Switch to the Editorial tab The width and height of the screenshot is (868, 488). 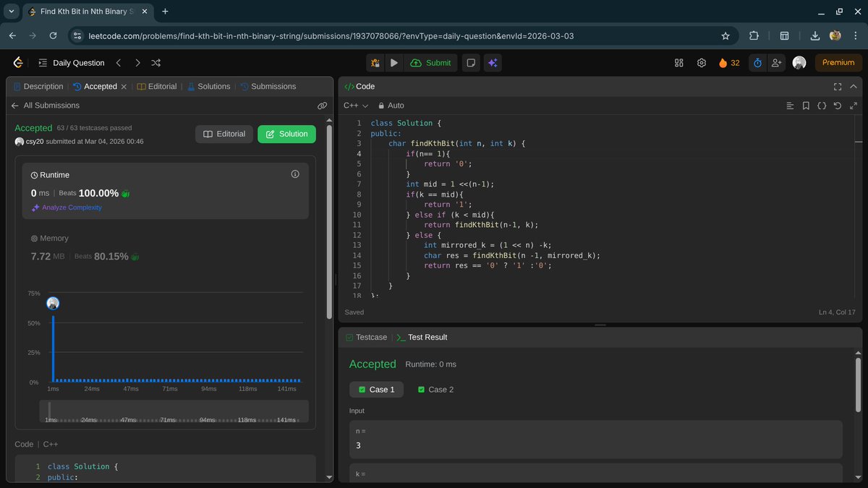[x=157, y=86]
